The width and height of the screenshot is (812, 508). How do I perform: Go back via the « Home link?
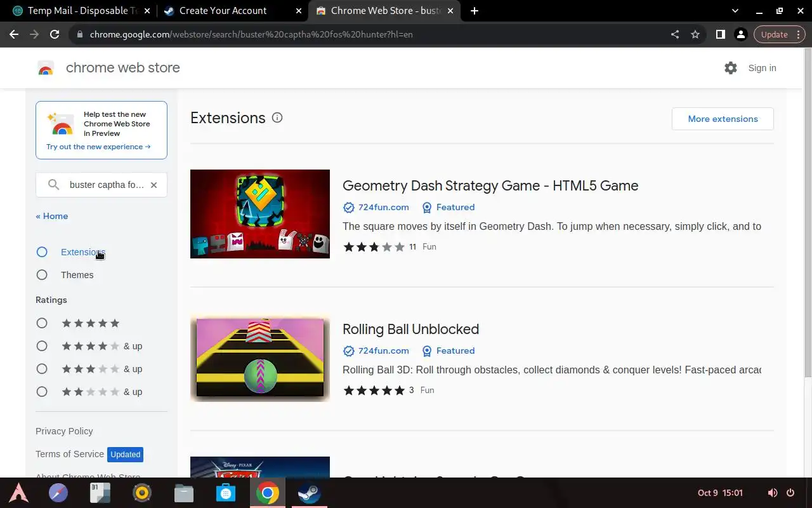coord(52,216)
